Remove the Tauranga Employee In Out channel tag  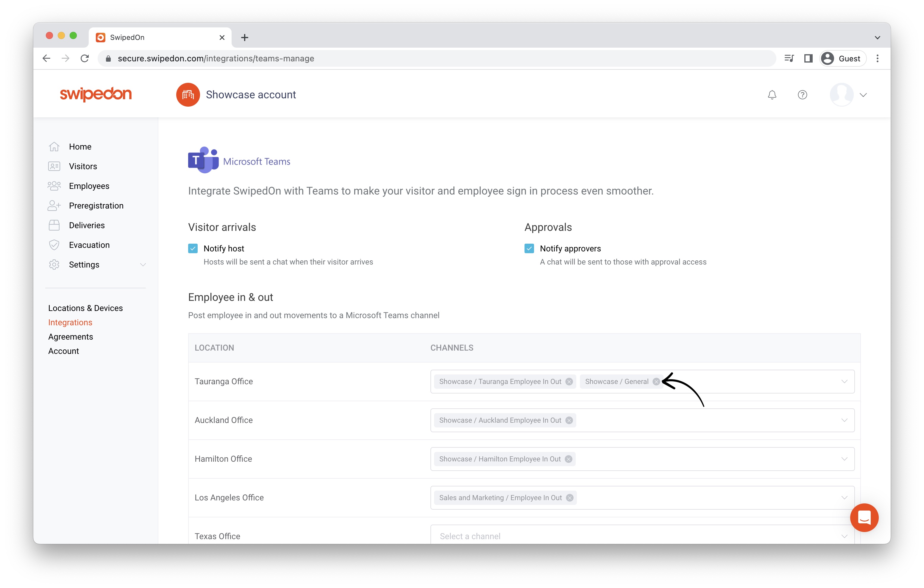click(569, 381)
